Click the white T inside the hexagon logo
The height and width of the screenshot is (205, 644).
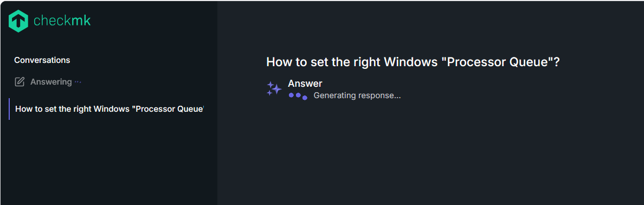(x=18, y=22)
